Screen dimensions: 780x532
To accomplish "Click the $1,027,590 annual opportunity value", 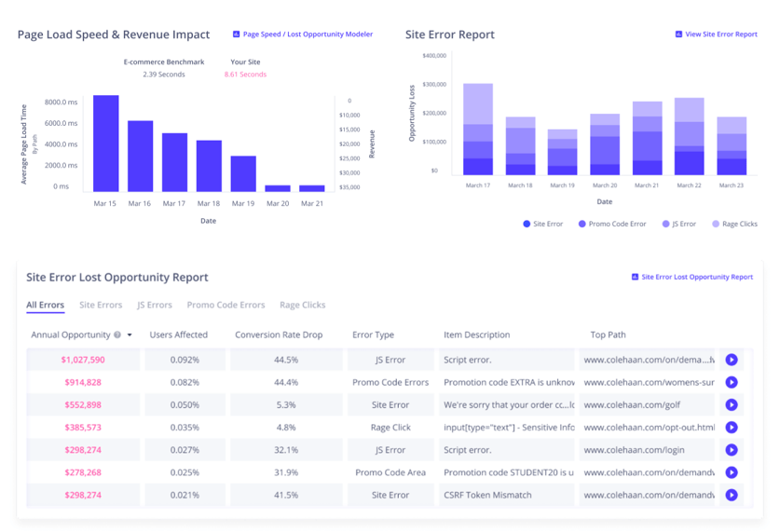I will tap(83, 360).
